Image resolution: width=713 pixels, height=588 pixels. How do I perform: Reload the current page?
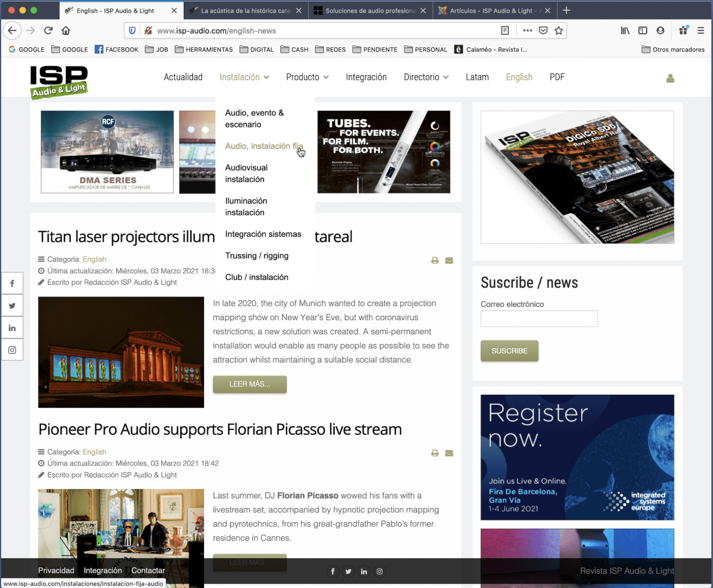48,30
